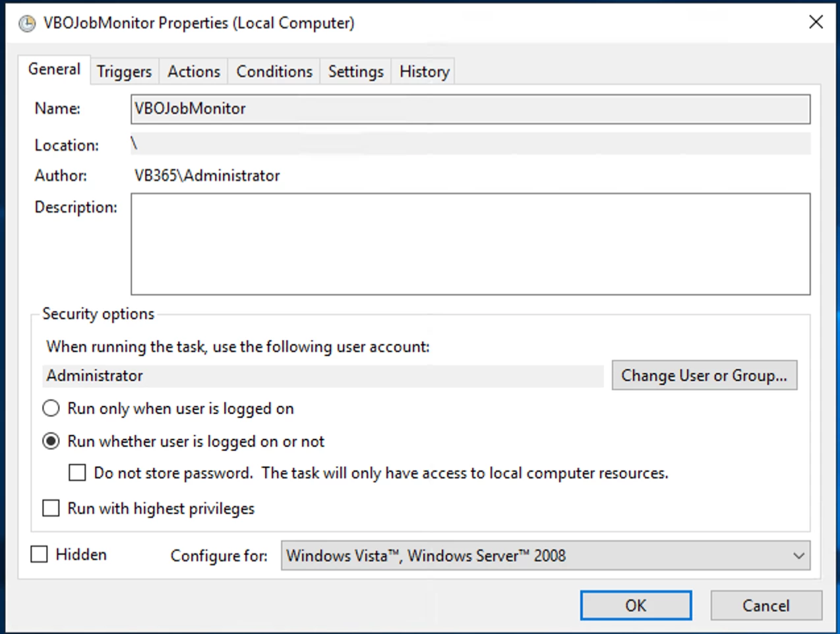Expand the Configure for dropdown

(x=545, y=556)
